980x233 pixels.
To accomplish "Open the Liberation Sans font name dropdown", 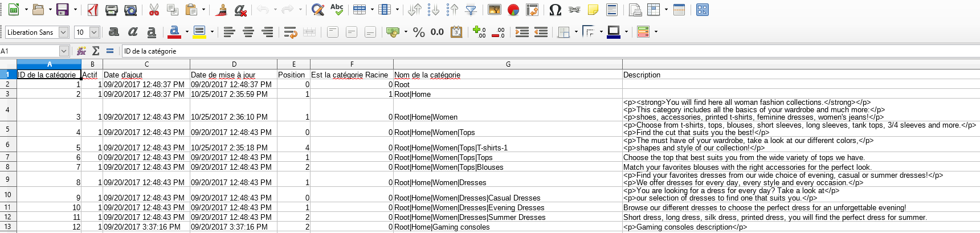I will click(64, 32).
